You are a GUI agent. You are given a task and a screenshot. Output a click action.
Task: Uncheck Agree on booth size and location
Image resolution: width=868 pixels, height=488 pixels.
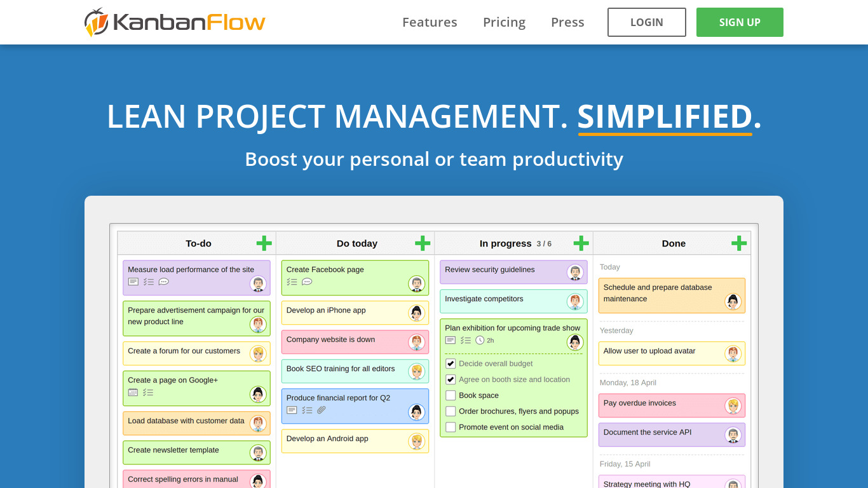click(451, 379)
